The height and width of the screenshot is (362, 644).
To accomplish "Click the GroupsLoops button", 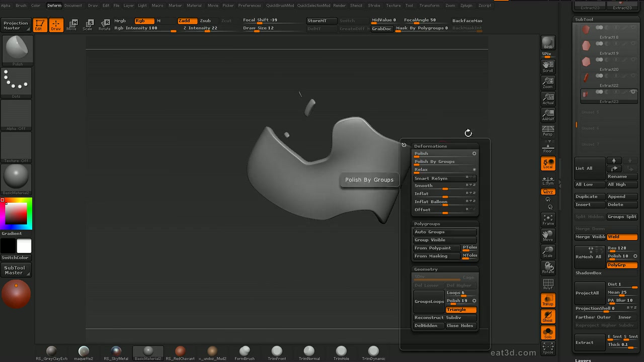I will coord(429,301).
